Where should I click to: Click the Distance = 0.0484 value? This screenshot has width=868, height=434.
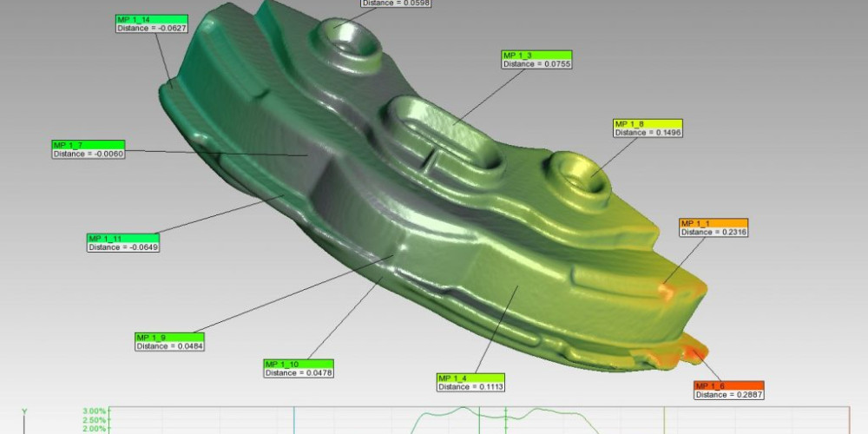[x=169, y=346]
